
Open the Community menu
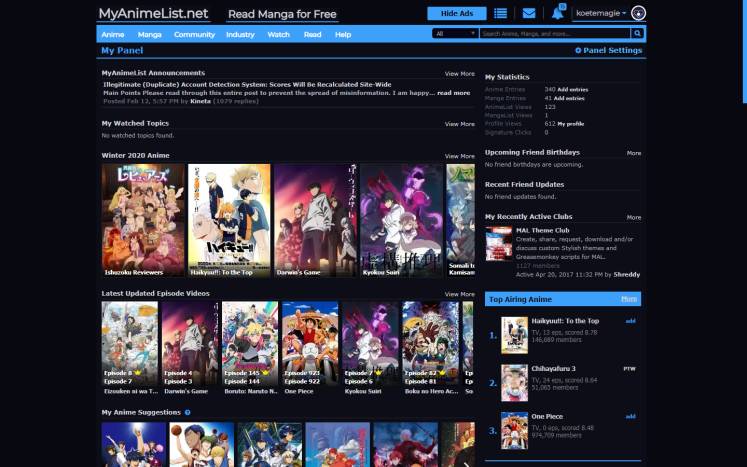click(194, 34)
